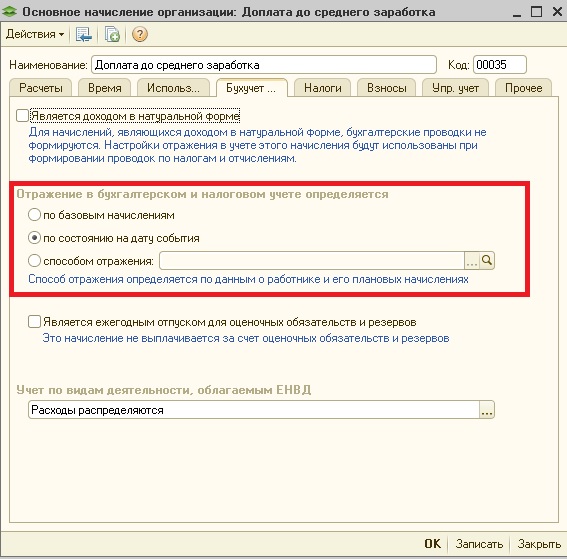Screen dimensions: 567x559
Task: Toggle Является доходом в натуральной форме checkbox
Action: point(22,116)
